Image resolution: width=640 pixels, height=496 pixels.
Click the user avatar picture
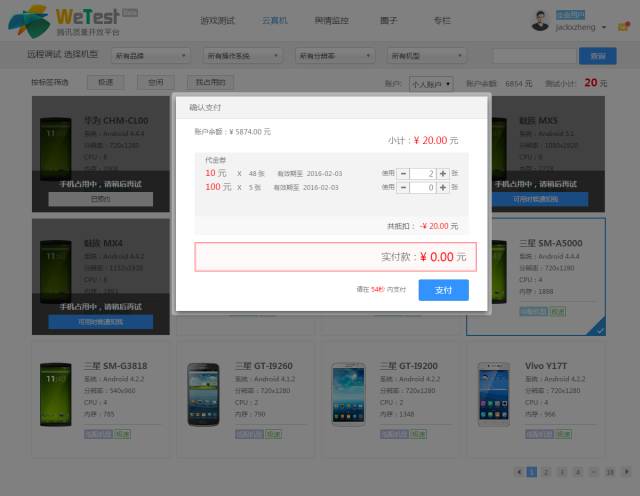540,21
